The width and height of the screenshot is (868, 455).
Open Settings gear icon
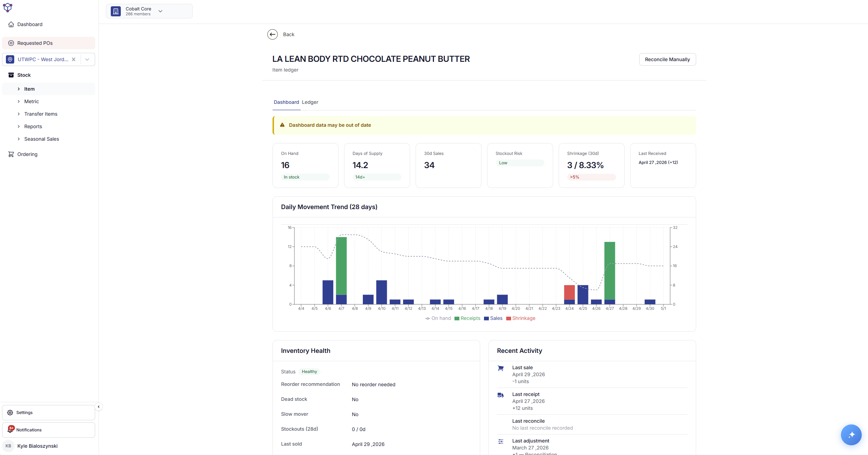pyautogui.click(x=10, y=413)
